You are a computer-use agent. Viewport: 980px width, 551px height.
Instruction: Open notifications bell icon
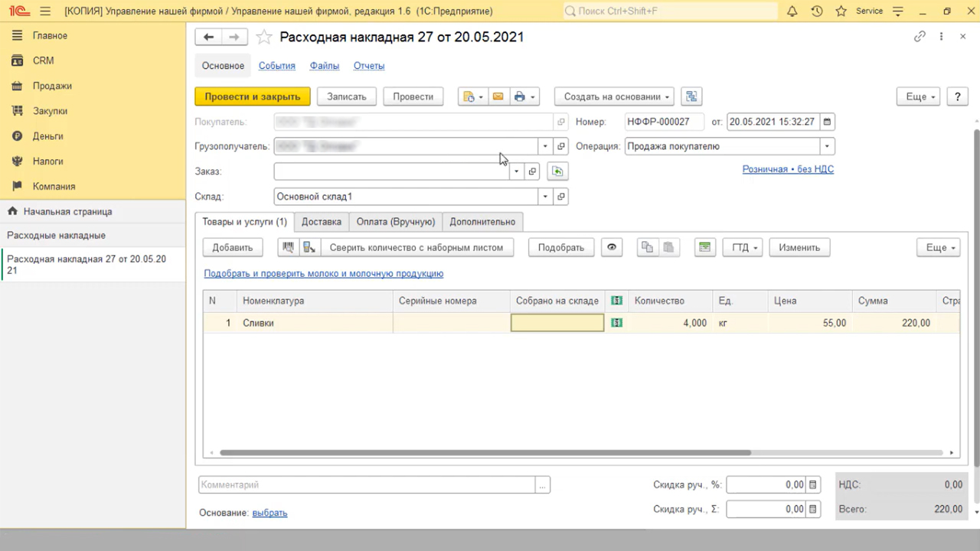pos(792,11)
